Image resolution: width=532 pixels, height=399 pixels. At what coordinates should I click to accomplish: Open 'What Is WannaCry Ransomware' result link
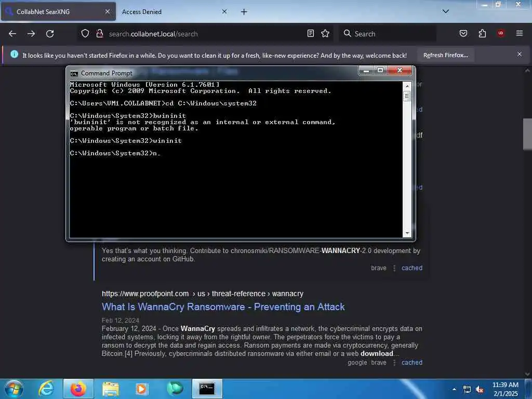(223, 307)
